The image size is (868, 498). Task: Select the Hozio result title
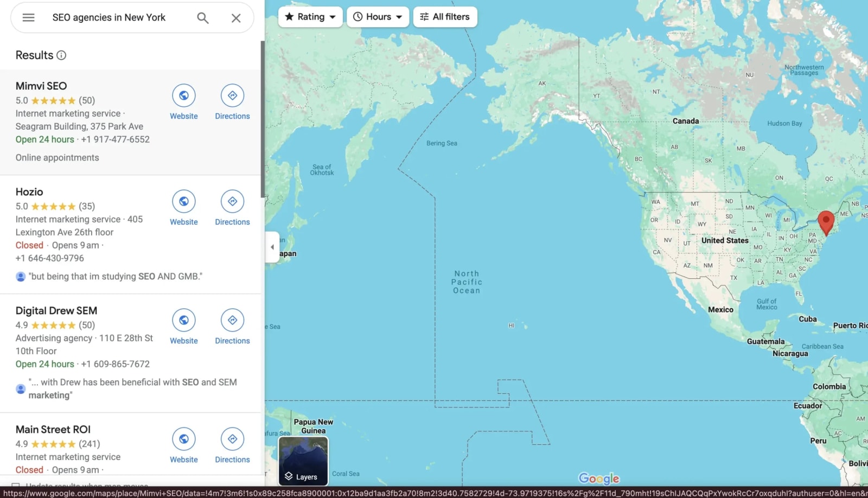coord(29,191)
